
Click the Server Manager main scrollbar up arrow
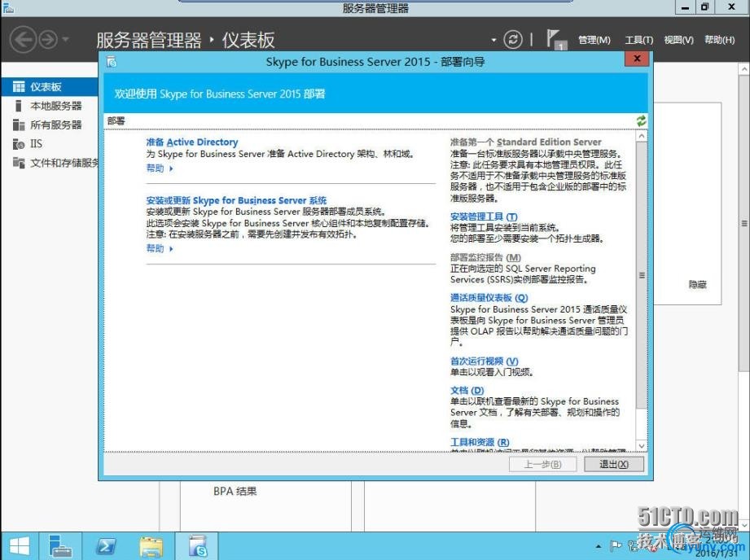(x=743, y=70)
